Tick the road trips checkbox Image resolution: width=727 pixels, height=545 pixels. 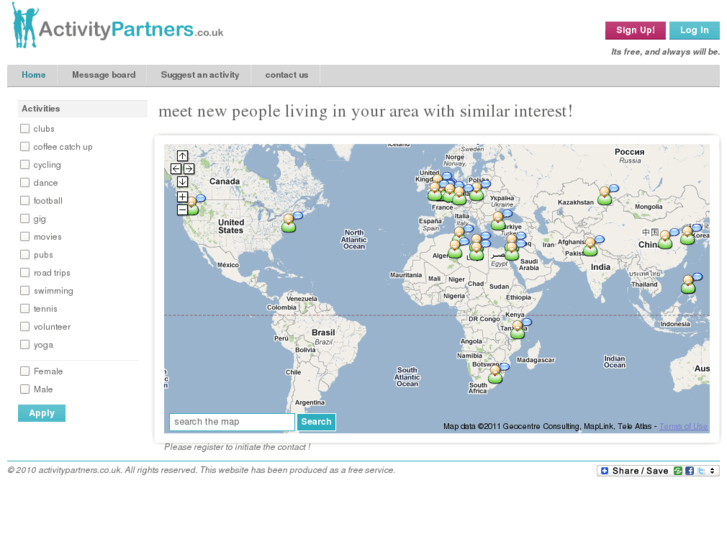(x=25, y=273)
